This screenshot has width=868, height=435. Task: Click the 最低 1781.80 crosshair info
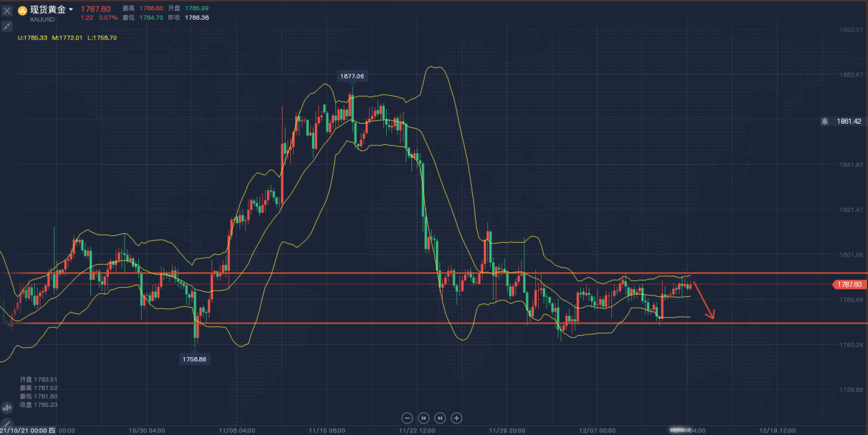click(38, 396)
